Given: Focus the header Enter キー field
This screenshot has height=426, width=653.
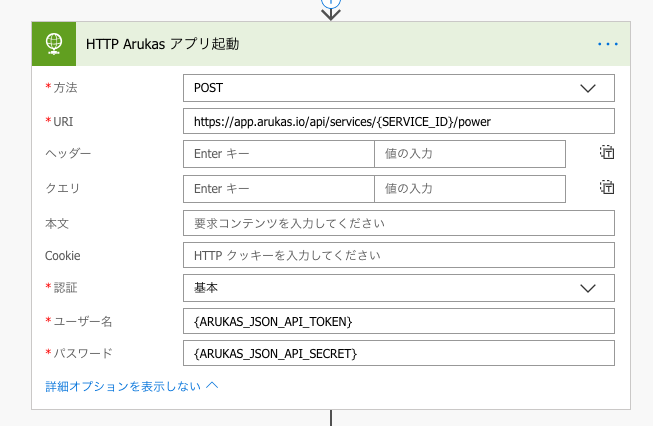Looking at the screenshot, I should (x=278, y=154).
